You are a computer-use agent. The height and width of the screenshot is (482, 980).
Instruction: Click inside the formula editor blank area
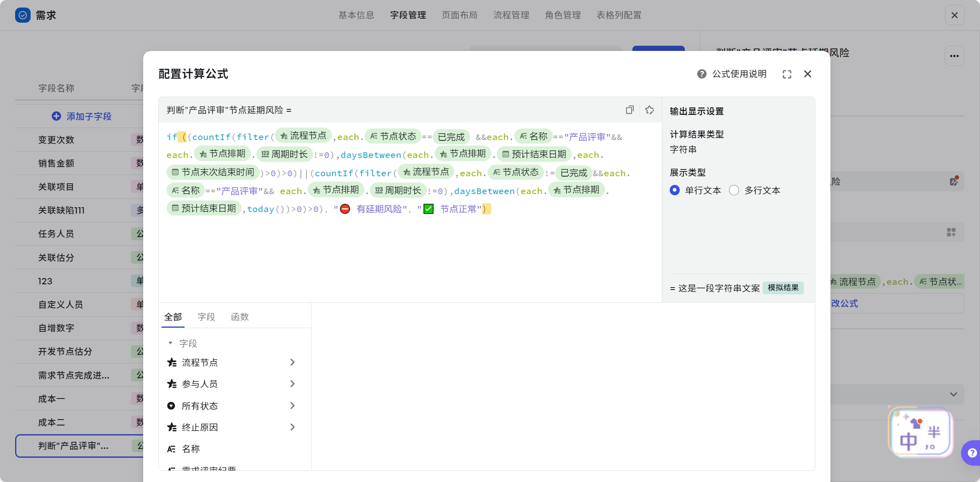[410, 258]
